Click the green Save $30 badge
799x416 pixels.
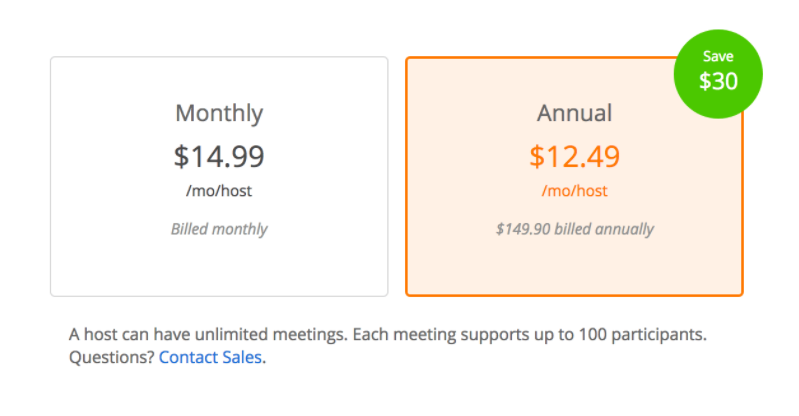click(x=718, y=70)
